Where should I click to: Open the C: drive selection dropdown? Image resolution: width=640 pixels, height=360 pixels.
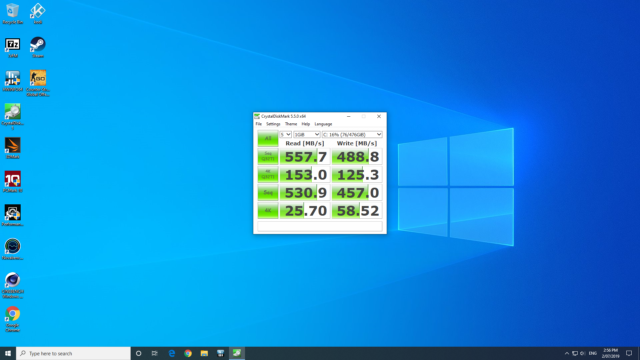pos(352,134)
